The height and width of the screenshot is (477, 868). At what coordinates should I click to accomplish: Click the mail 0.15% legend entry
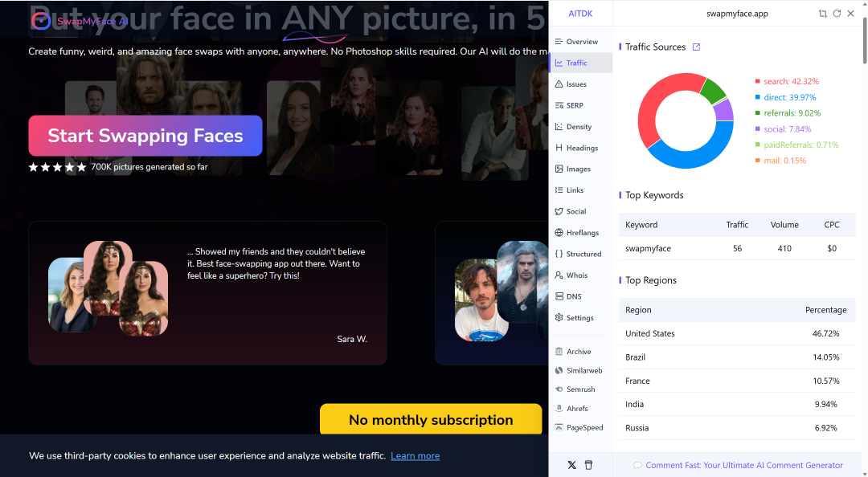click(780, 161)
